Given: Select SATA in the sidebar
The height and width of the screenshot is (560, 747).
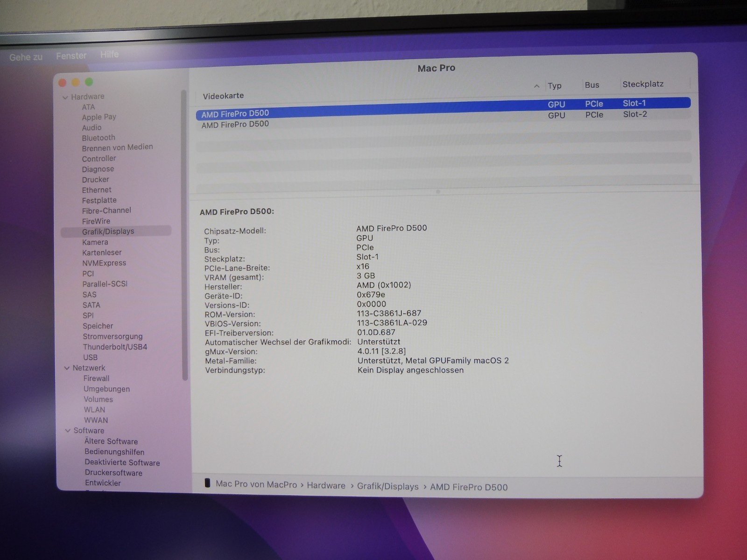Looking at the screenshot, I should coord(92,305).
